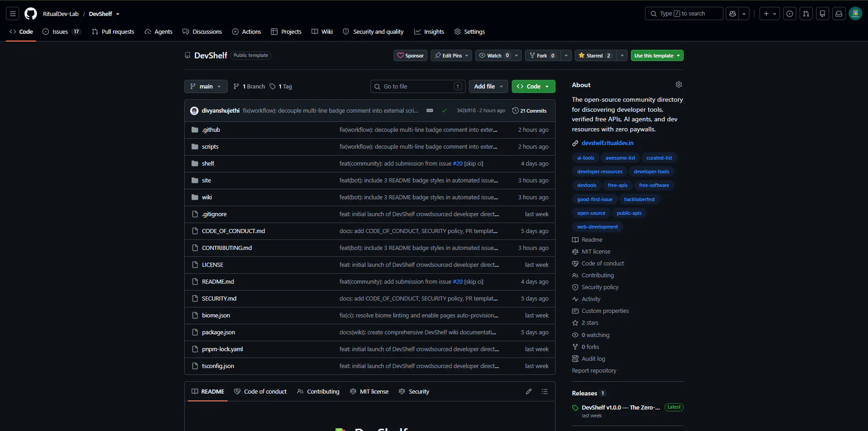Open pull requests shortcut icon in header
868x431 pixels.
click(806, 14)
